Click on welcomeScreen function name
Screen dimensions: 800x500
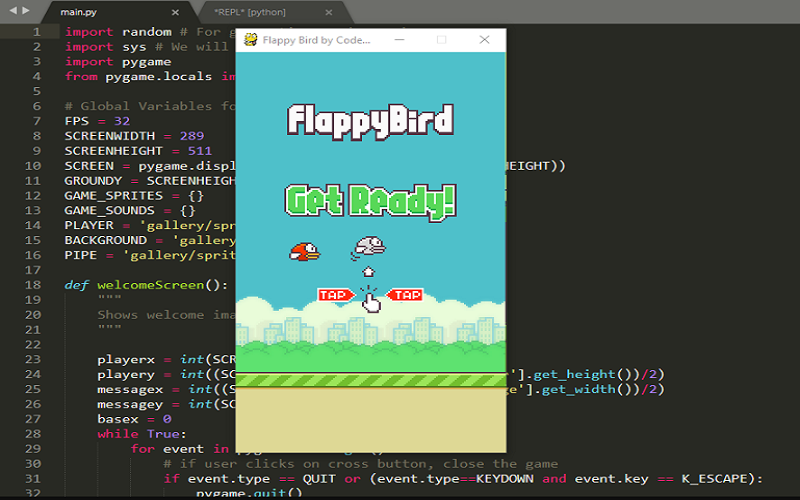pos(151,285)
